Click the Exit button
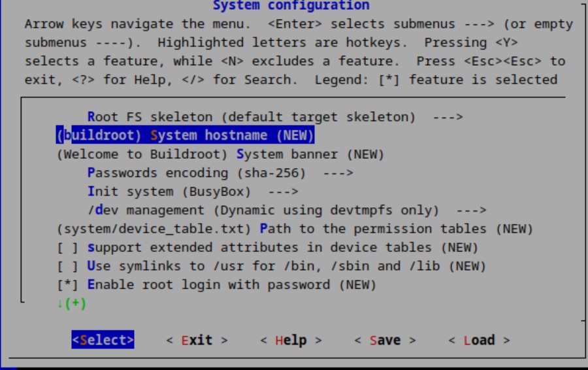Screen dimensions: 588x370 pos(196,341)
